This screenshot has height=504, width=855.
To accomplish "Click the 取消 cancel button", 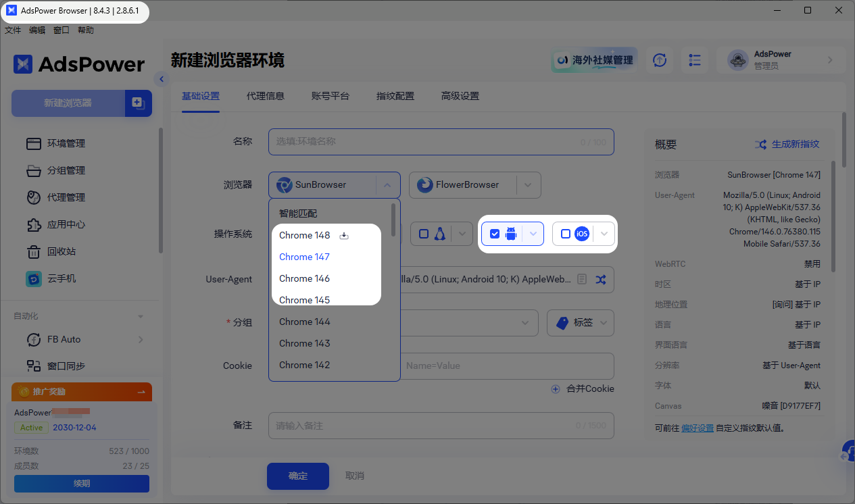I will 355,476.
